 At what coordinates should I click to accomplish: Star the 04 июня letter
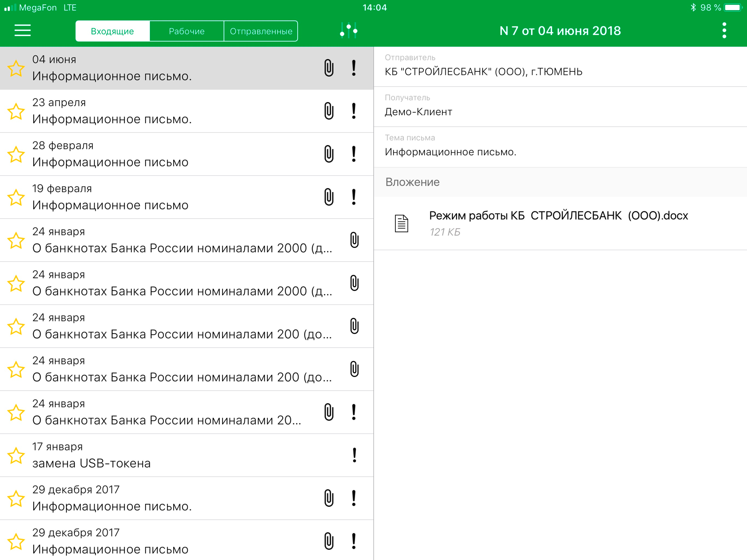point(16,69)
